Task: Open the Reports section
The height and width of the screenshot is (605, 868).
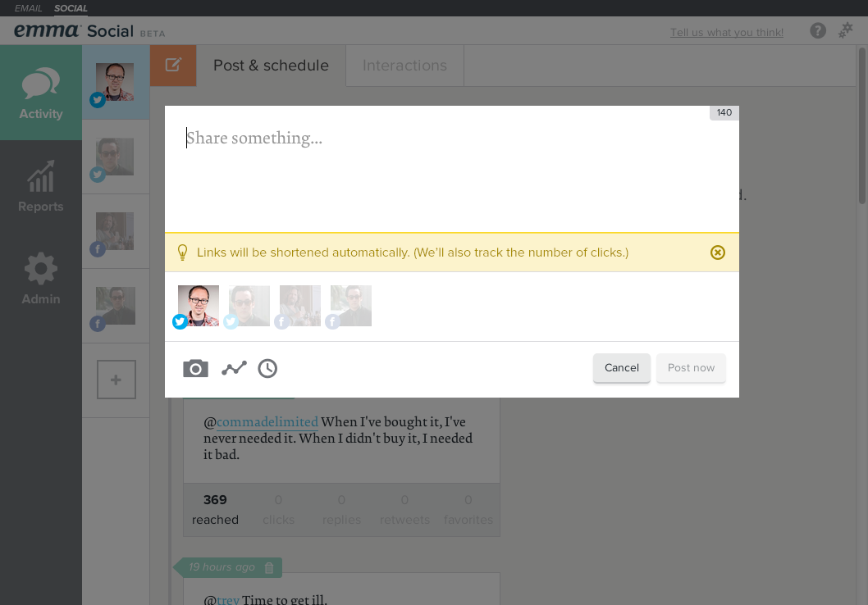Action: [41, 187]
